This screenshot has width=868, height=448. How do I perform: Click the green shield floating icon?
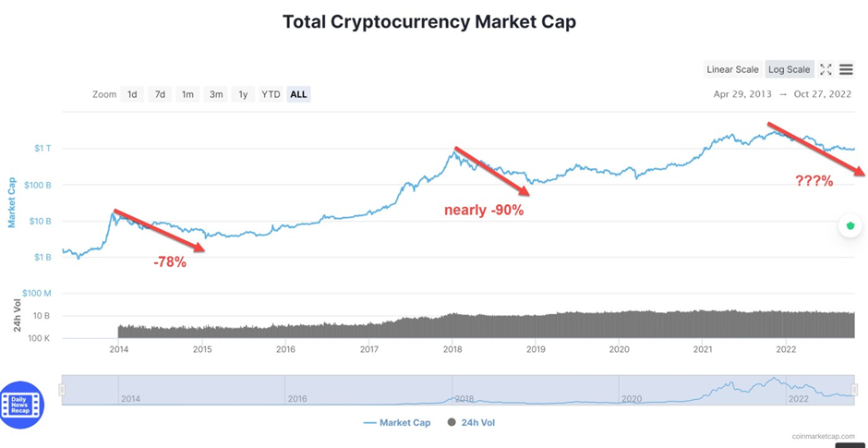click(850, 225)
